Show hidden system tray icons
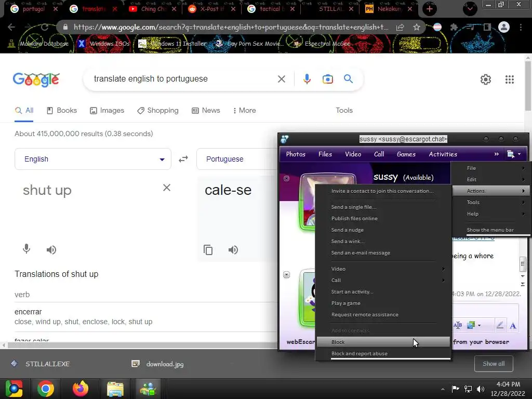Viewport: 532px width, 399px height. point(443,389)
